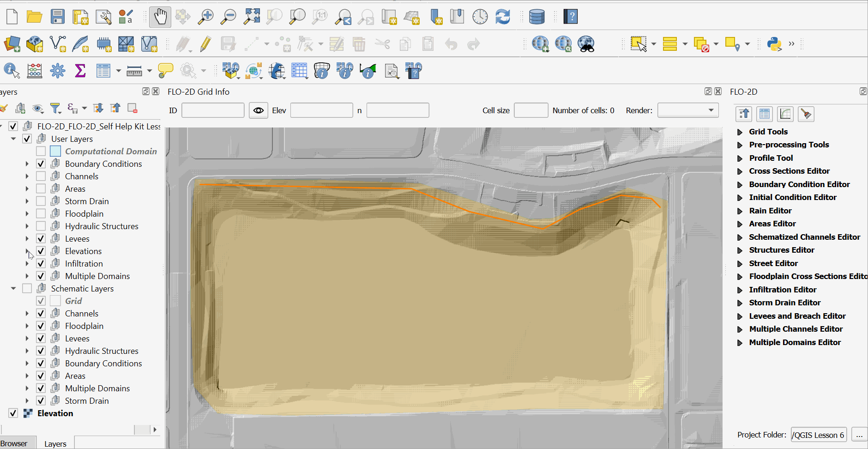Click the Refresh map icon

tap(502, 17)
